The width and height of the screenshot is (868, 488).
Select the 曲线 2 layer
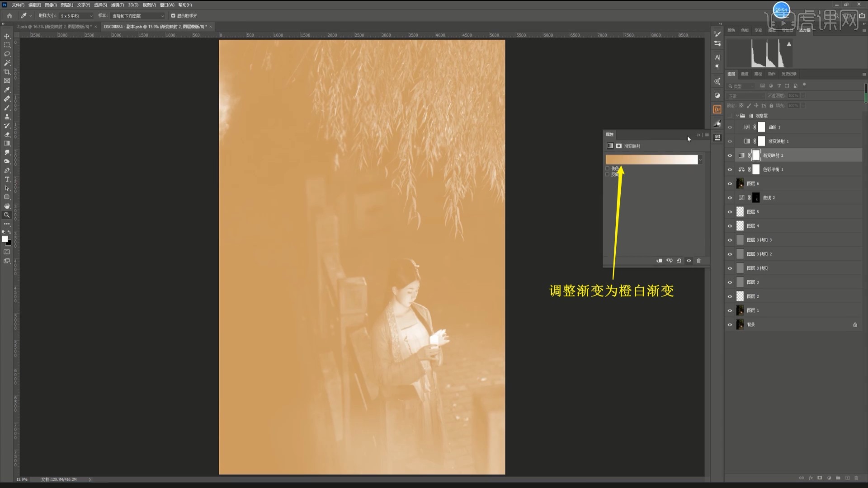click(769, 198)
